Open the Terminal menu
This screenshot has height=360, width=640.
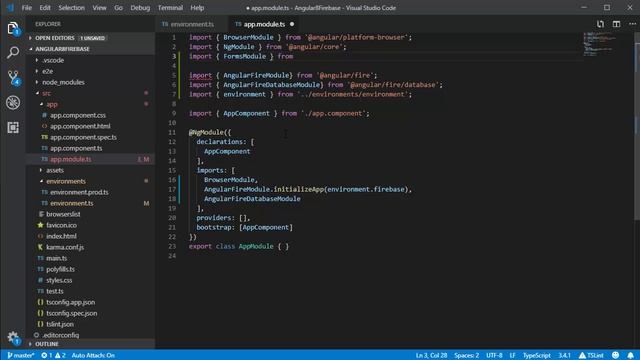pos(170,8)
